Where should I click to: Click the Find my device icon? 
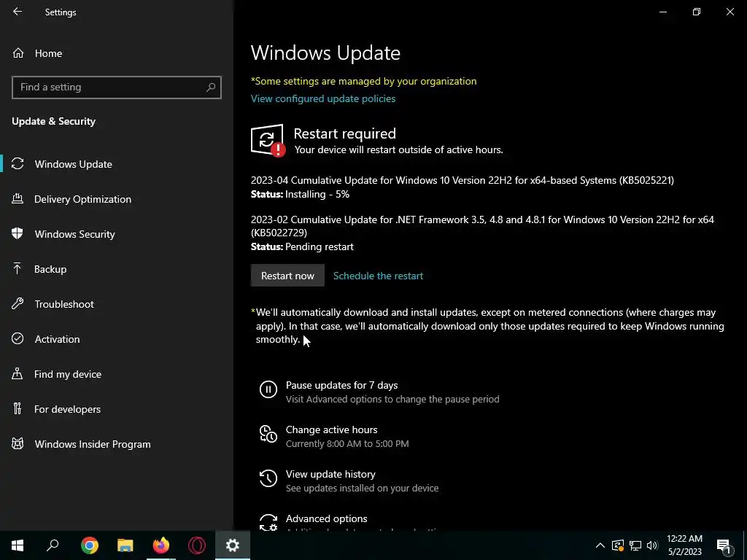(18, 374)
